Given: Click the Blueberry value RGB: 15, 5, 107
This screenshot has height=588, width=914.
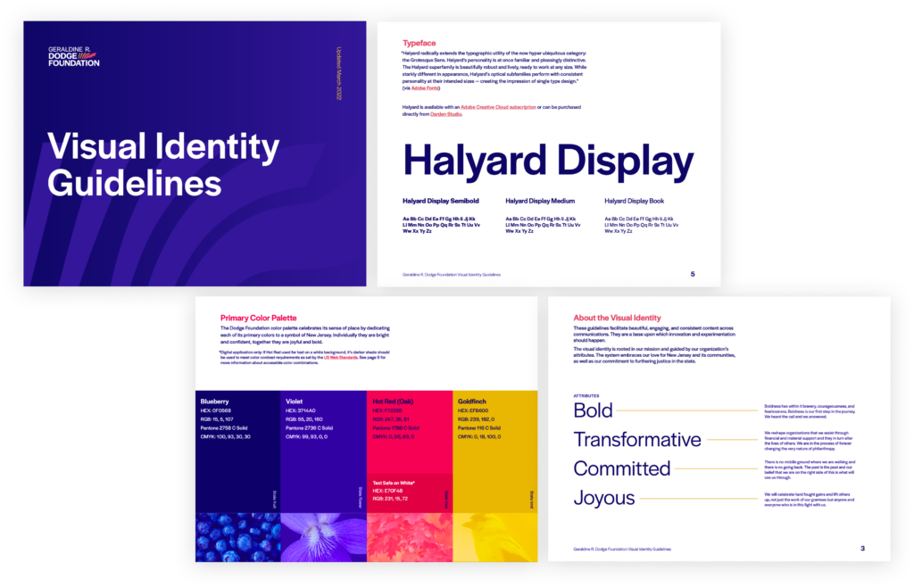Looking at the screenshot, I should pyautogui.click(x=217, y=419).
